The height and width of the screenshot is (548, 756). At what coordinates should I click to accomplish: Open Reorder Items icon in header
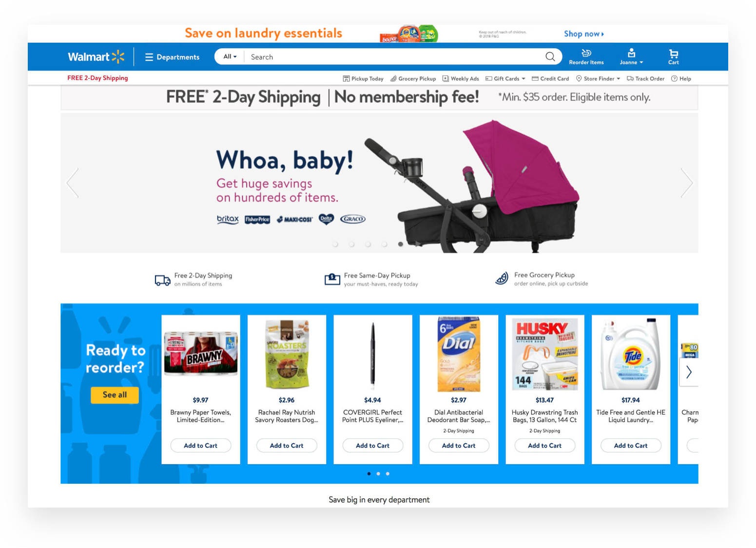tap(586, 57)
